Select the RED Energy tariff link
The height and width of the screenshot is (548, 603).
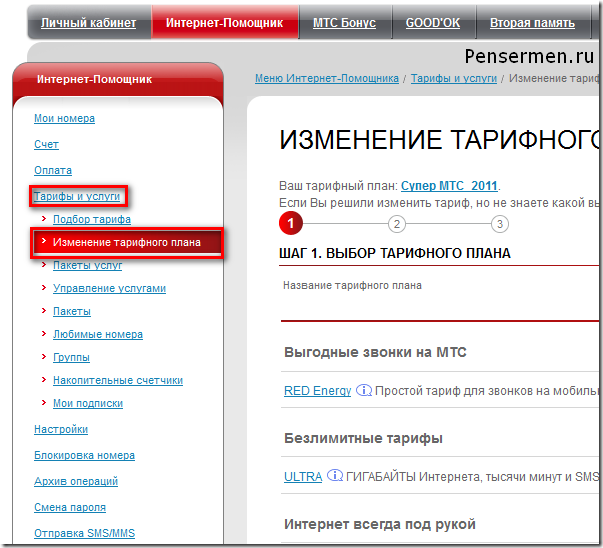[318, 391]
